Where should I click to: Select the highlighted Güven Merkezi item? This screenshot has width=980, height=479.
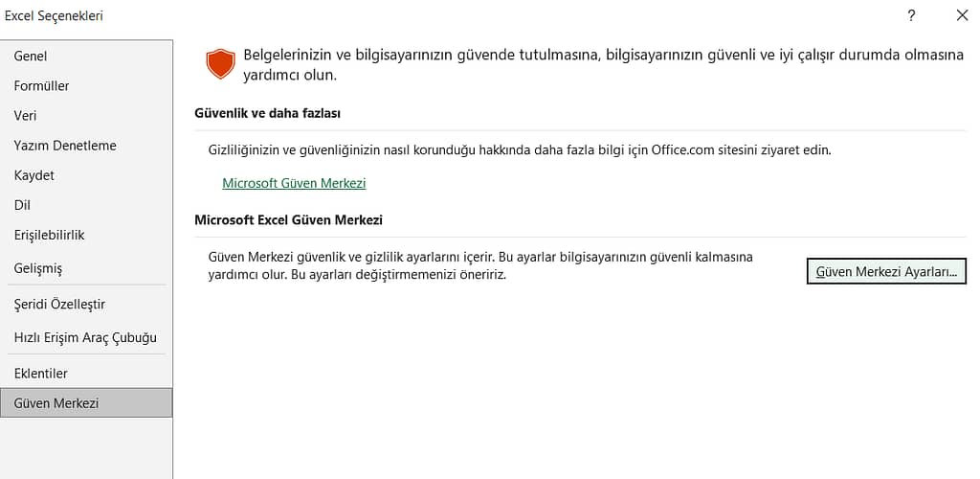click(86, 403)
